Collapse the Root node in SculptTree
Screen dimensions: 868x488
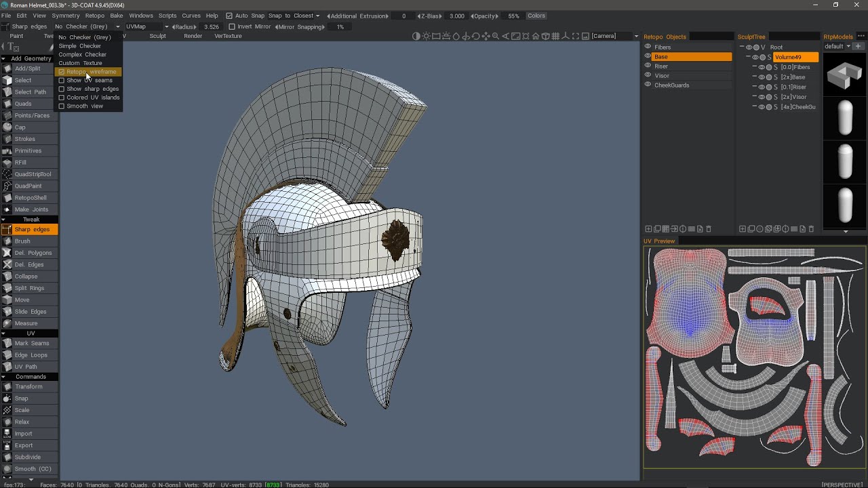click(743, 47)
